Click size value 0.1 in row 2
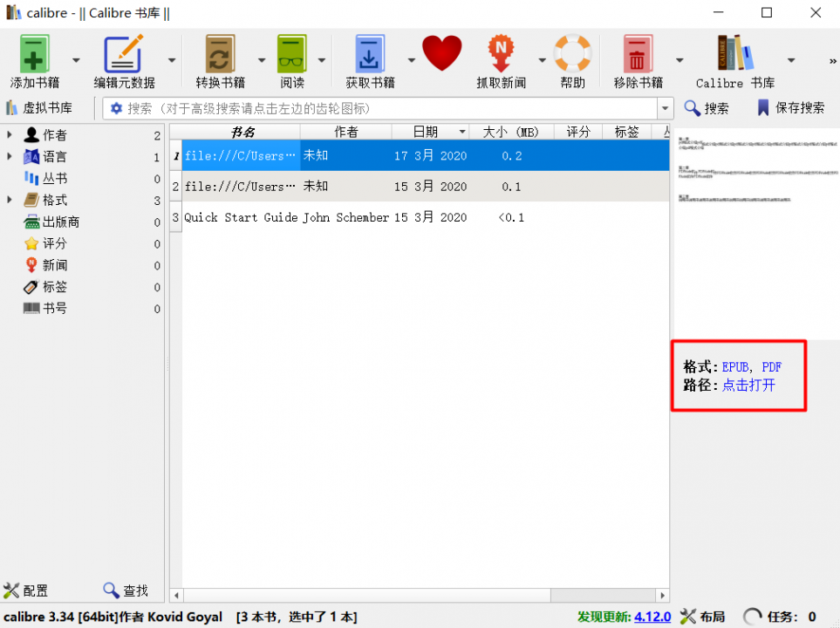This screenshot has height=628, width=840. tap(512, 187)
